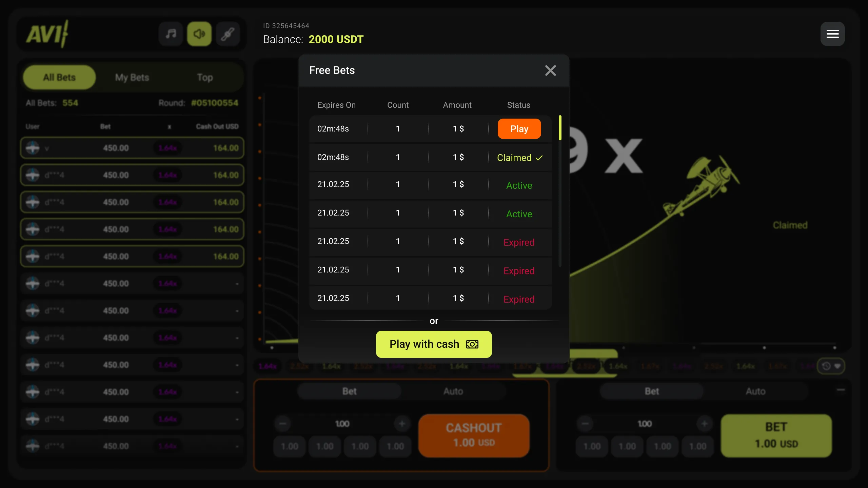Select Auto tab in right panel
The width and height of the screenshot is (868, 488).
coord(755,391)
